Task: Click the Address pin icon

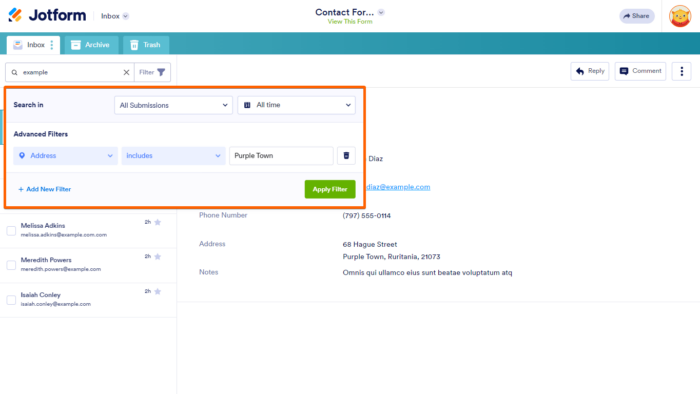Action: 22,156
